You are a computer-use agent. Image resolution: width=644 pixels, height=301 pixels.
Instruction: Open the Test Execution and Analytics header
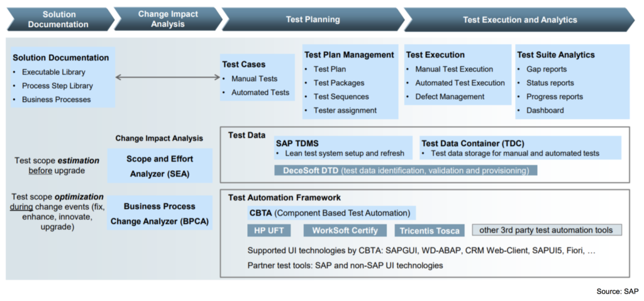[519, 20]
